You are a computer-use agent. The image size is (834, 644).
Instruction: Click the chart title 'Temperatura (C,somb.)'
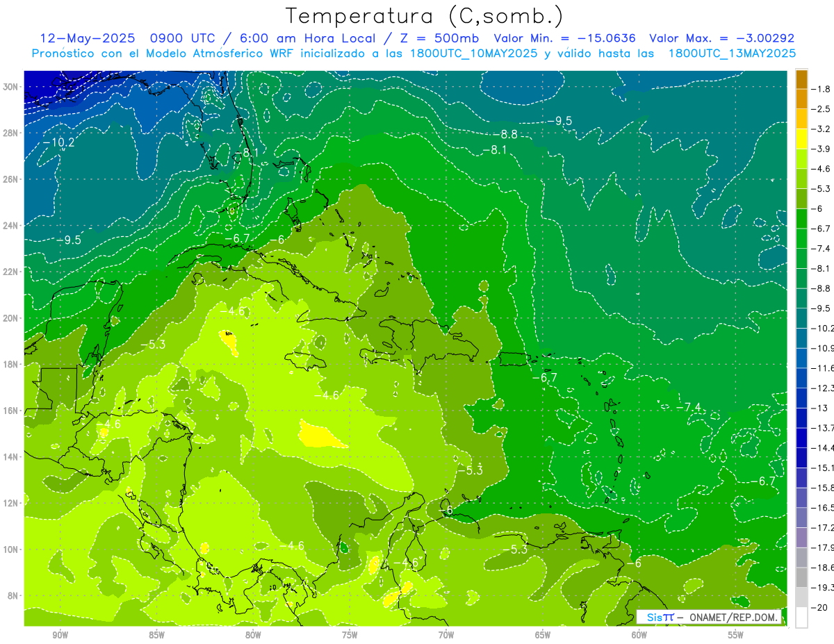click(424, 17)
